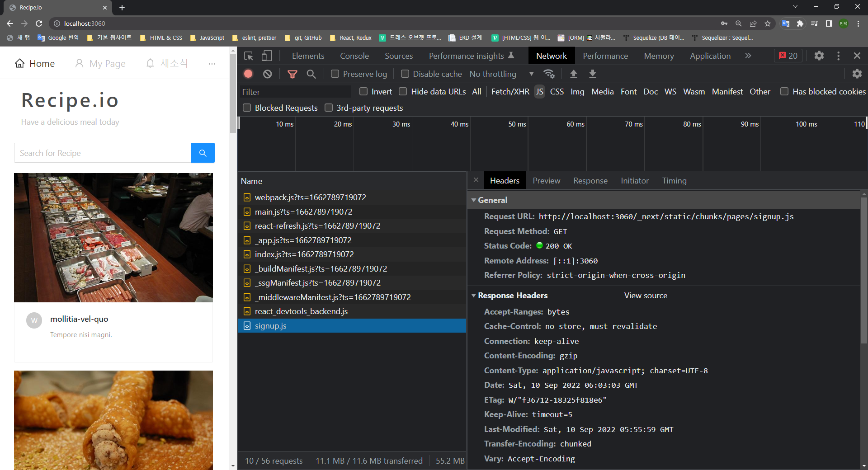Viewport: 868px width, 470px height.
Task: Click the View source link
Action: pyautogui.click(x=645, y=296)
